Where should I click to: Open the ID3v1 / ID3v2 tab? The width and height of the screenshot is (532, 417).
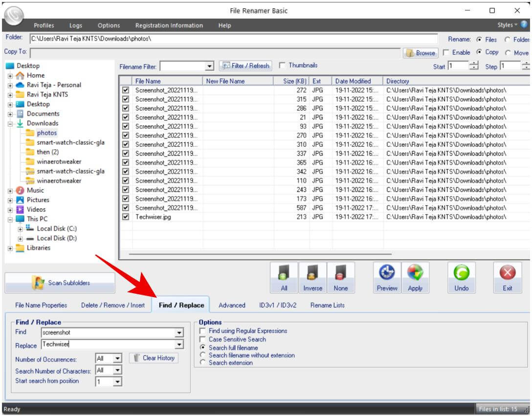pos(278,305)
